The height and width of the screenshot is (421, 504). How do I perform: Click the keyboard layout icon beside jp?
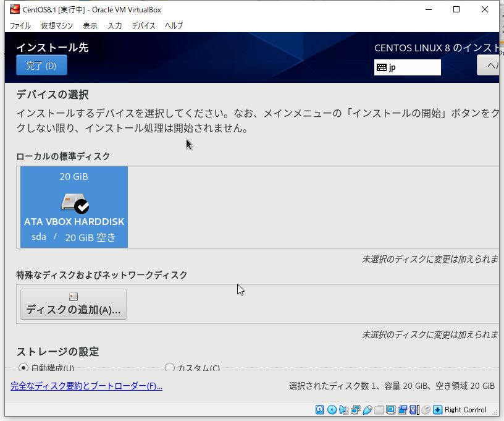point(382,67)
